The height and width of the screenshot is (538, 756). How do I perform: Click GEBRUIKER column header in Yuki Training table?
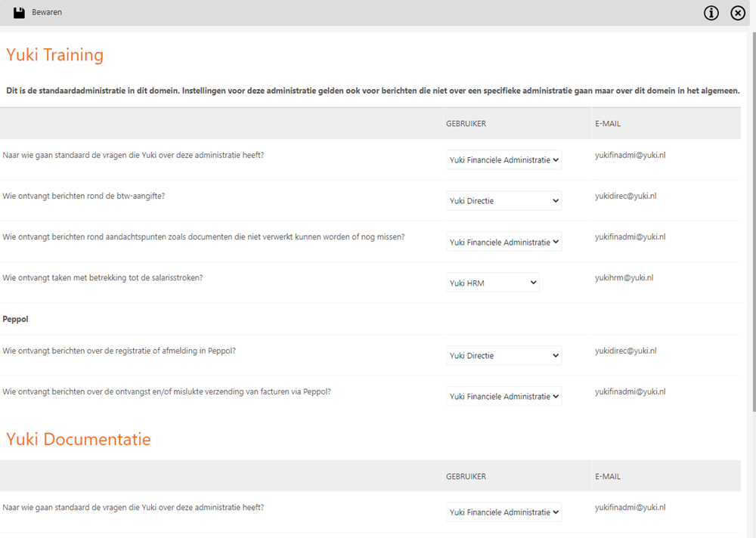pos(466,124)
